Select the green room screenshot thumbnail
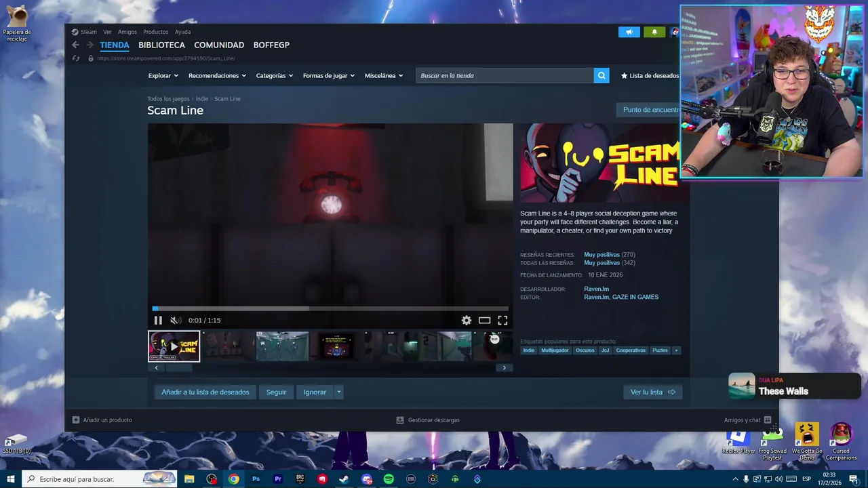 (x=283, y=346)
